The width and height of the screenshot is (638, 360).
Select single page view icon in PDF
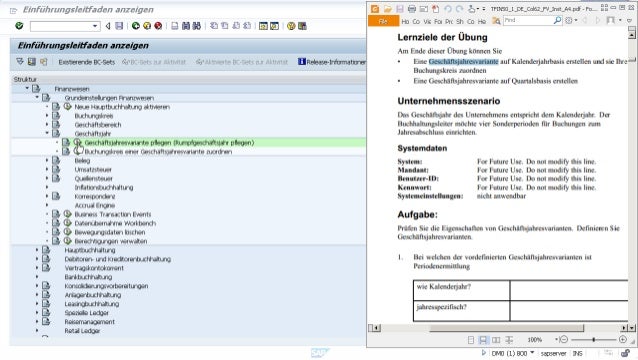(x=471, y=340)
